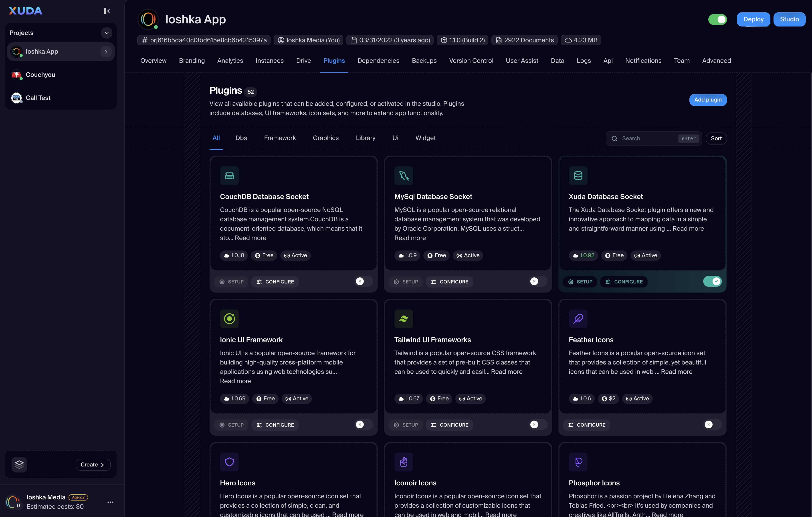Click the Feather Icons quill icon
This screenshot has height=517, width=812.
pos(578,319)
